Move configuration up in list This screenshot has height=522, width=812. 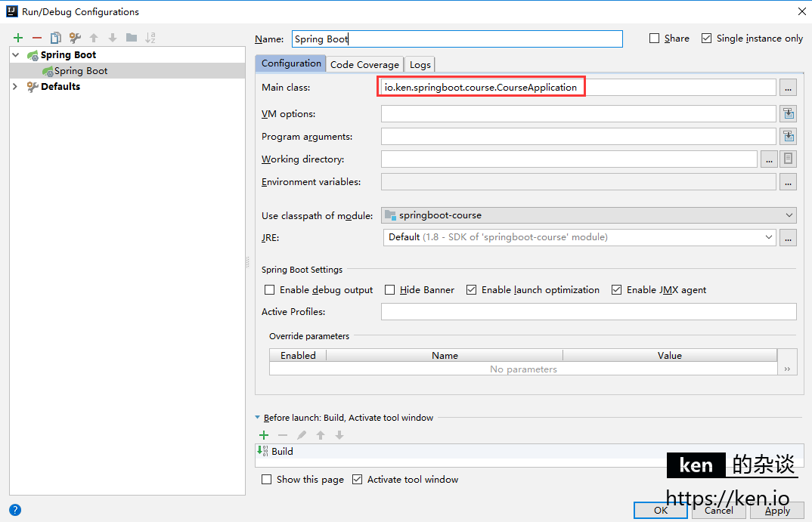click(x=94, y=38)
